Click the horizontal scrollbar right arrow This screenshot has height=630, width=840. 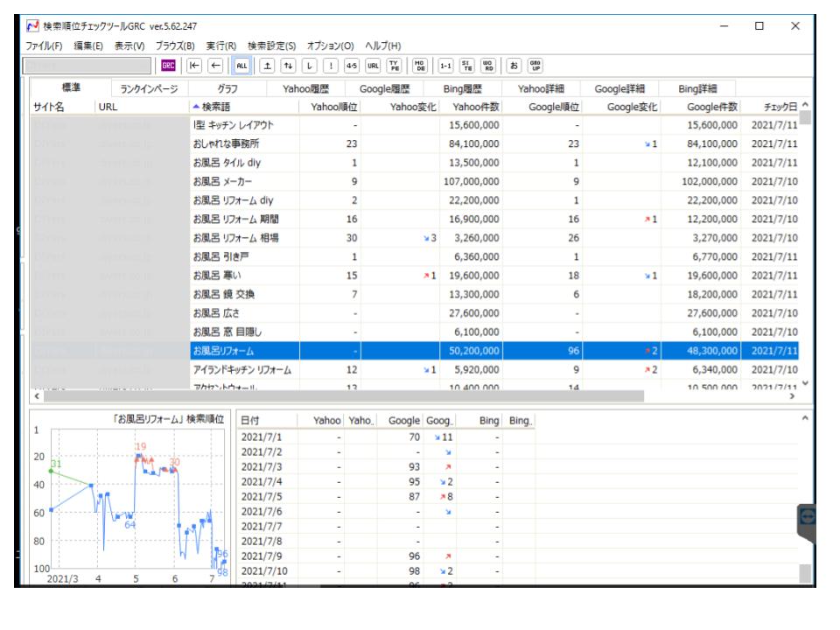793,395
